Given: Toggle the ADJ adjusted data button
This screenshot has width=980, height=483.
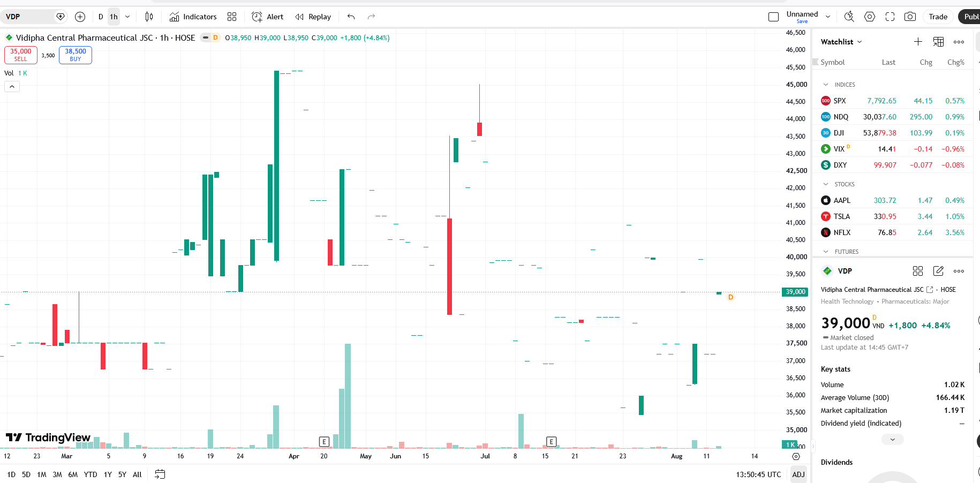Looking at the screenshot, I should pos(798,474).
